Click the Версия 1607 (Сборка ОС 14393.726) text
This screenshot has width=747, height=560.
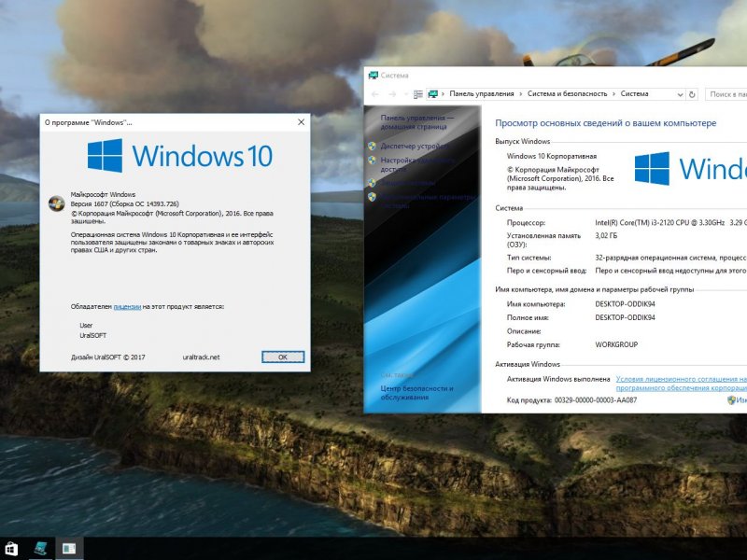[x=125, y=203]
